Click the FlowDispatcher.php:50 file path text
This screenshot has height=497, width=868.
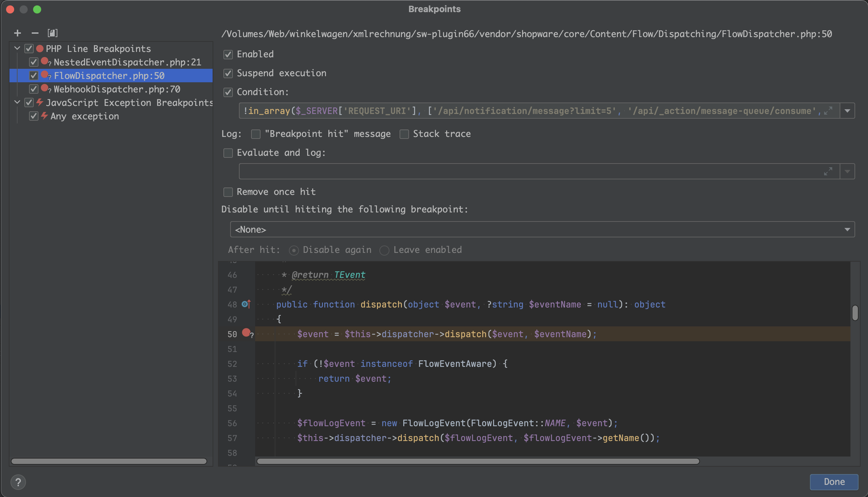[526, 34]
